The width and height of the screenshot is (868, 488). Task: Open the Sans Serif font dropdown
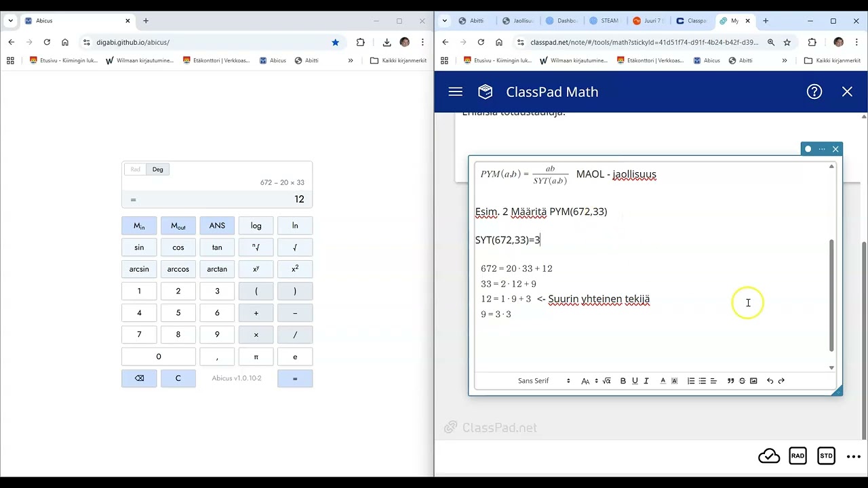point(544,381)
